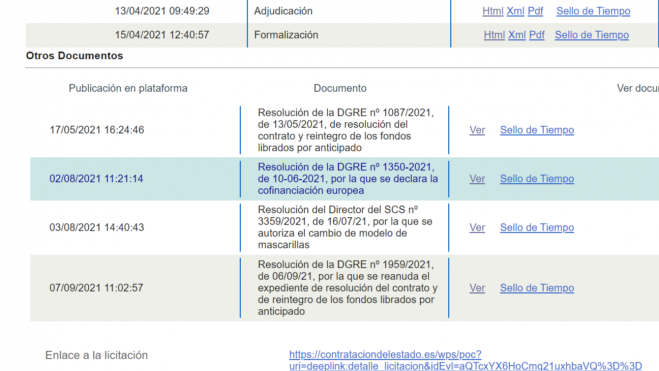Select the Adjudicación document text
The image size is (659, 371).
point(283,11)
